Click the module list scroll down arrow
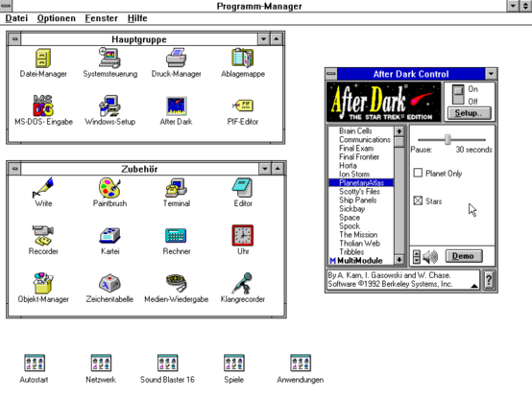 pos(399,260)
